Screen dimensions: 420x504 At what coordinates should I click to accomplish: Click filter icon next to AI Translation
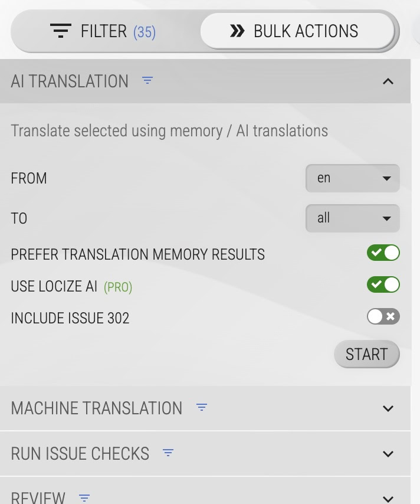[147, 81]
